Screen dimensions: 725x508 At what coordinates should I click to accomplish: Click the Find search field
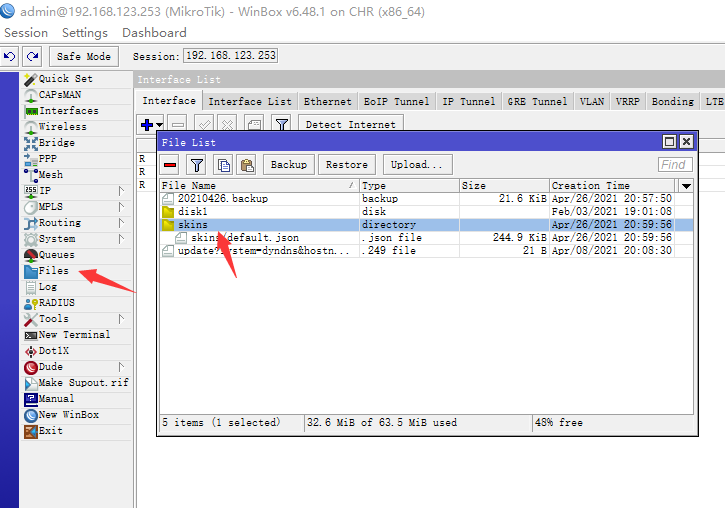(x=675, y=165)
